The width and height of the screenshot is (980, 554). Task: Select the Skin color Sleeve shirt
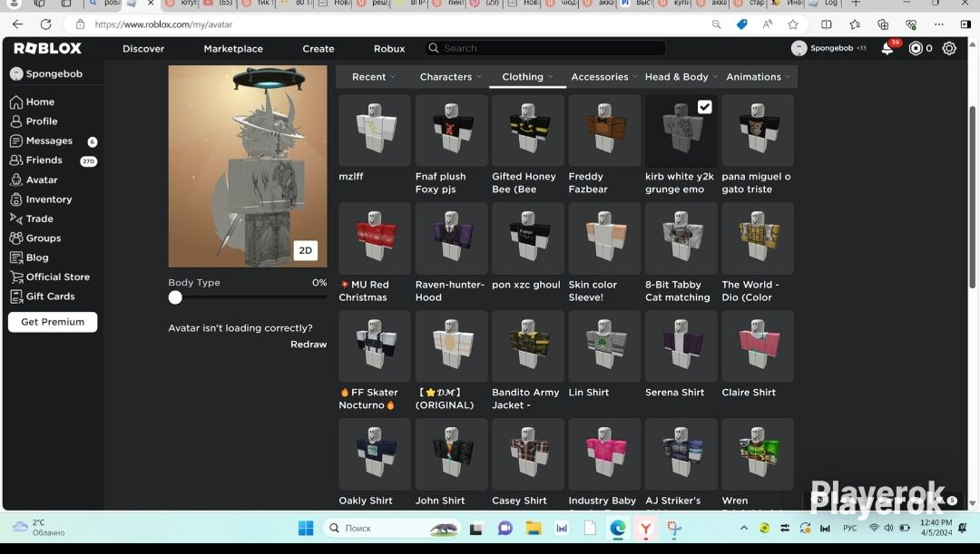click(x=604, y=238)
